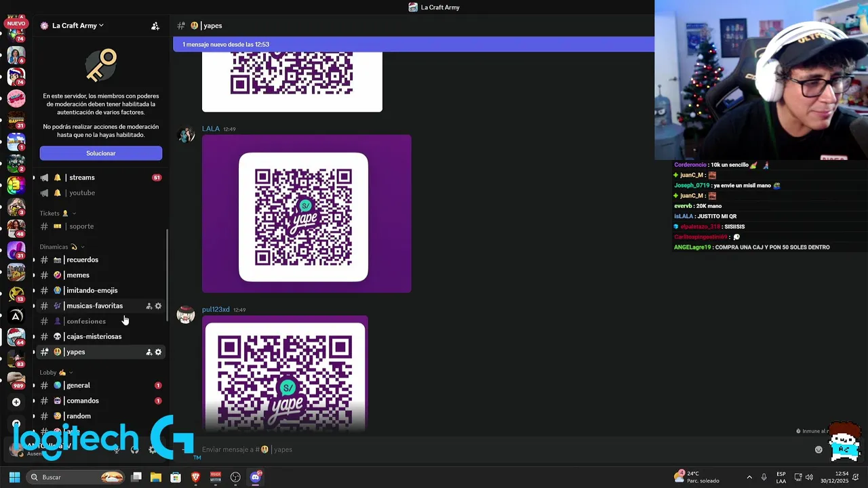
Task: Open the La Craft Army server menu
Action: [x=77, y=26]
